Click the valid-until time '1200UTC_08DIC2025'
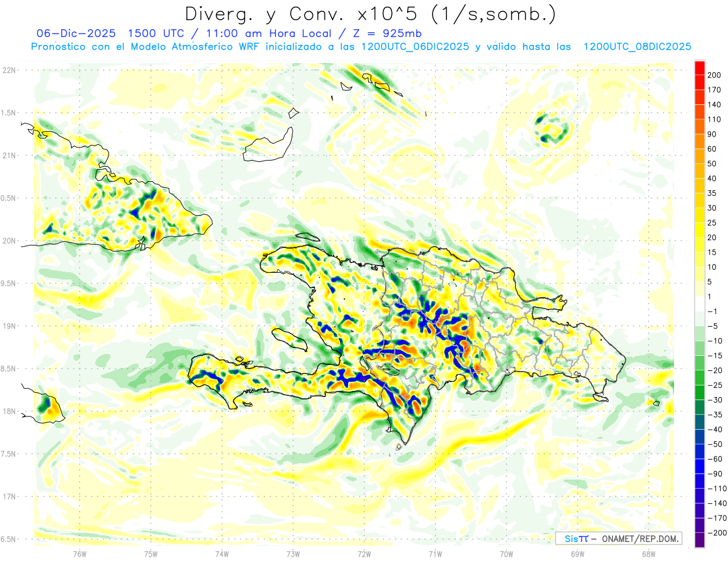The width and height of the screenshot is (728, 562). pos(637,47)
